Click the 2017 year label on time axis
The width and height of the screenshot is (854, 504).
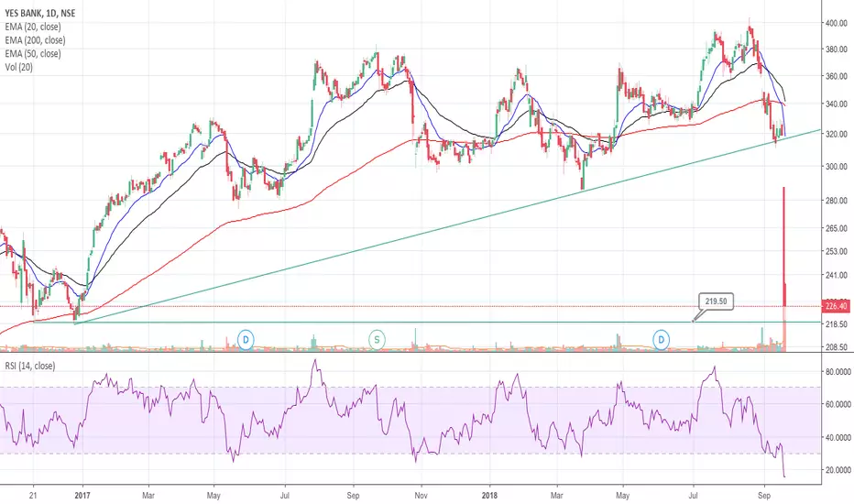click(82, 496)
